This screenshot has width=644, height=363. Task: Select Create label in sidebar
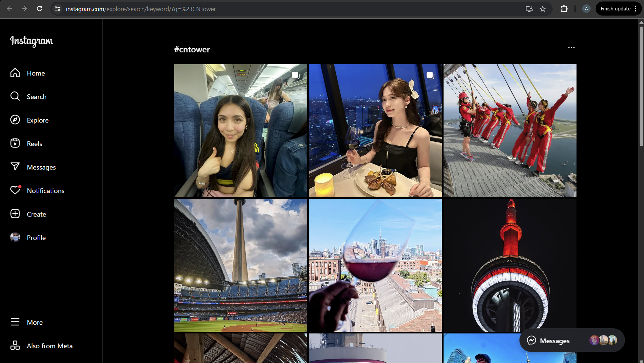coord(36,214)
